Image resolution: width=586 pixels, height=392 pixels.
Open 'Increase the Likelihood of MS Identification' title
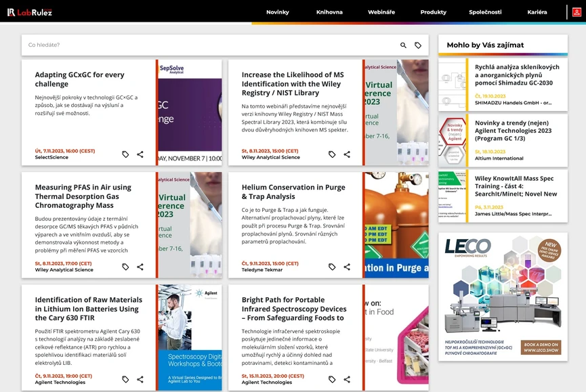pos(293,84)
